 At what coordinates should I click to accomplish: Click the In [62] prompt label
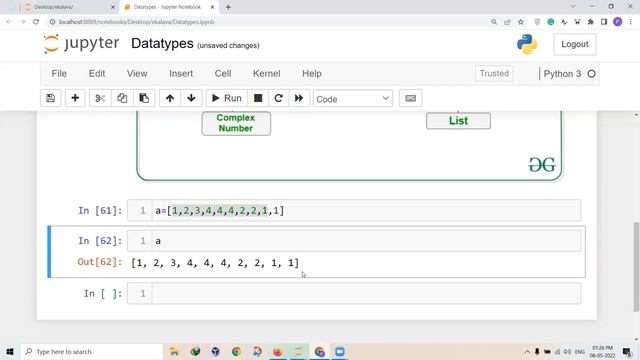pyautogui.click(x=100, y=241)
